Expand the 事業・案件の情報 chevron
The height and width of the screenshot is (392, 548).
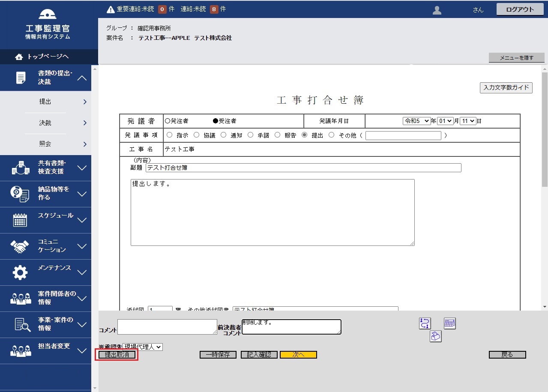(82, 325)
